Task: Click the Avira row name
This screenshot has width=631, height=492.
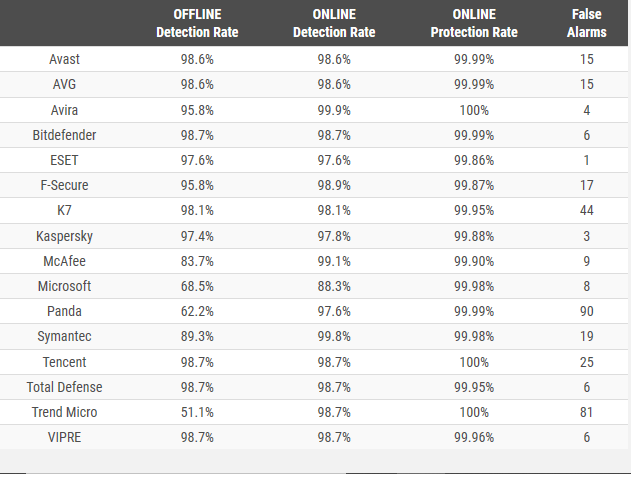Action: pos(65,110)
